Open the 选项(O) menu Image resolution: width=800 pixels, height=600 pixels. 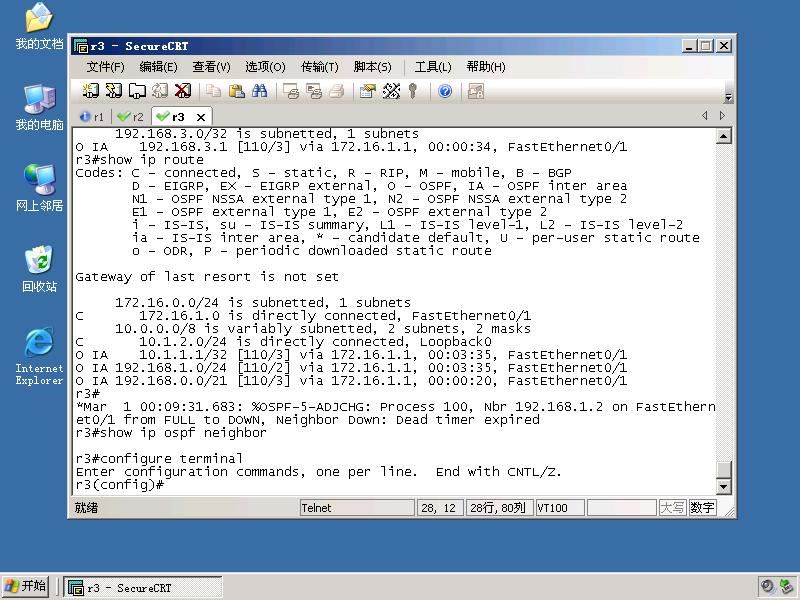(x=265, y=67)
